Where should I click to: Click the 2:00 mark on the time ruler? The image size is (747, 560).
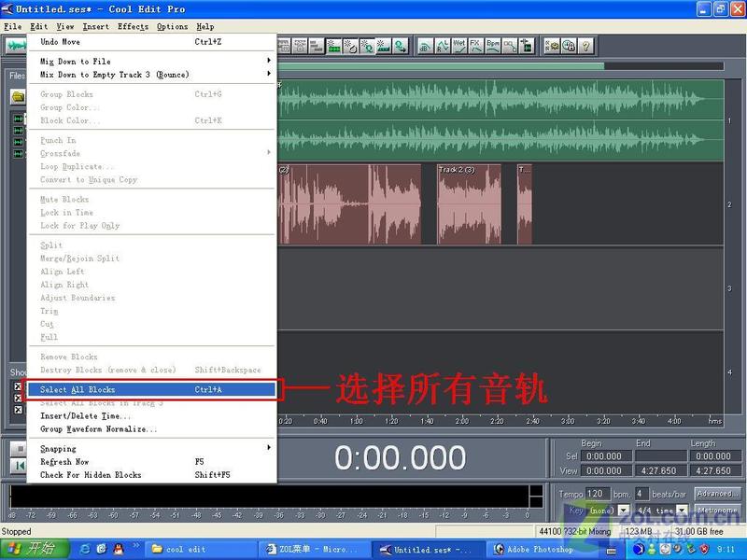pyautogui.click(x=461, y=421)
